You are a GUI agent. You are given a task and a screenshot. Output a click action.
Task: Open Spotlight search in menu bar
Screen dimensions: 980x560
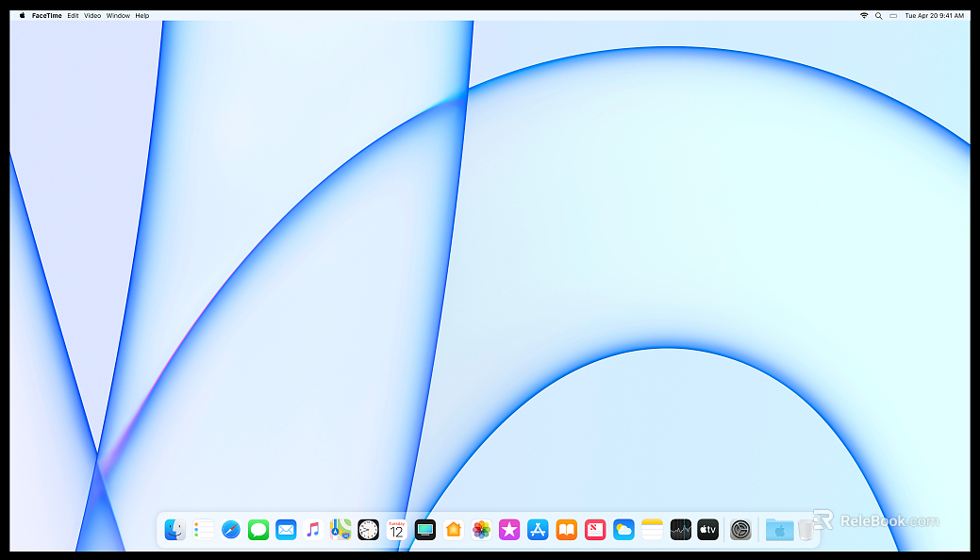pyautogui.click(x=879, y=16)
